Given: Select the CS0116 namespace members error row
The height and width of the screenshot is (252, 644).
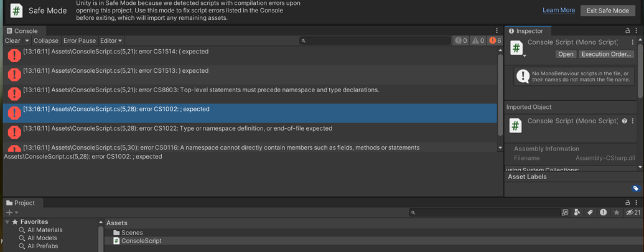Looking at the screenshot, I should pos(250,146).
